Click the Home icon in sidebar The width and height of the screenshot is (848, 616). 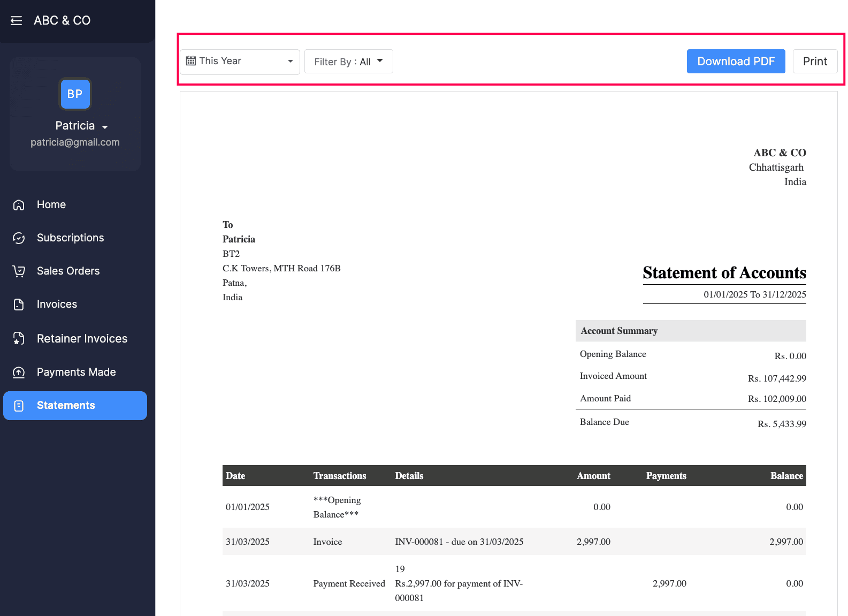(19, 205)
